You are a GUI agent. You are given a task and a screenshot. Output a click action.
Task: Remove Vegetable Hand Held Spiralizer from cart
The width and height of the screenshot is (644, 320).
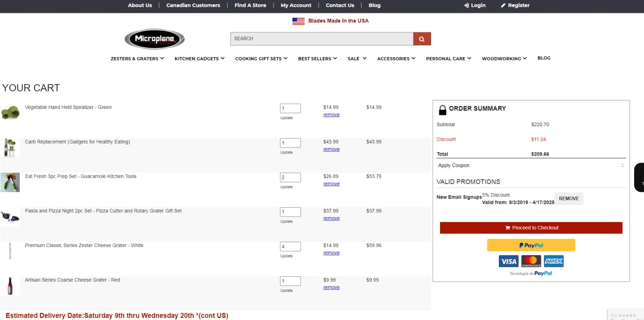[x=331, y=115]
